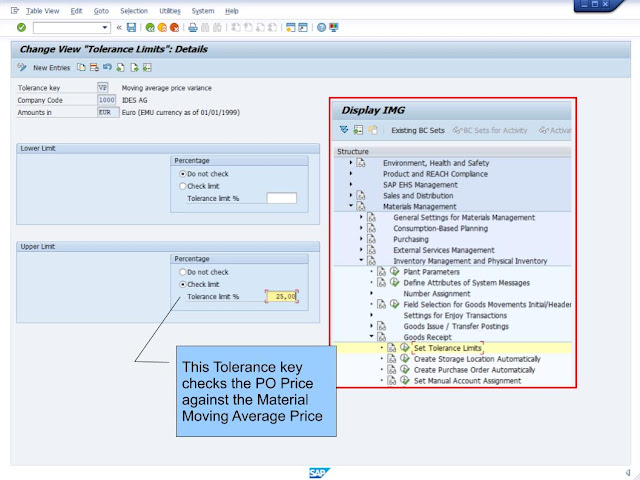Viewport: 640px width, 480px height.
Task: Collapse Inventory Management and Physical Inventory node
Action: point(361,260)
